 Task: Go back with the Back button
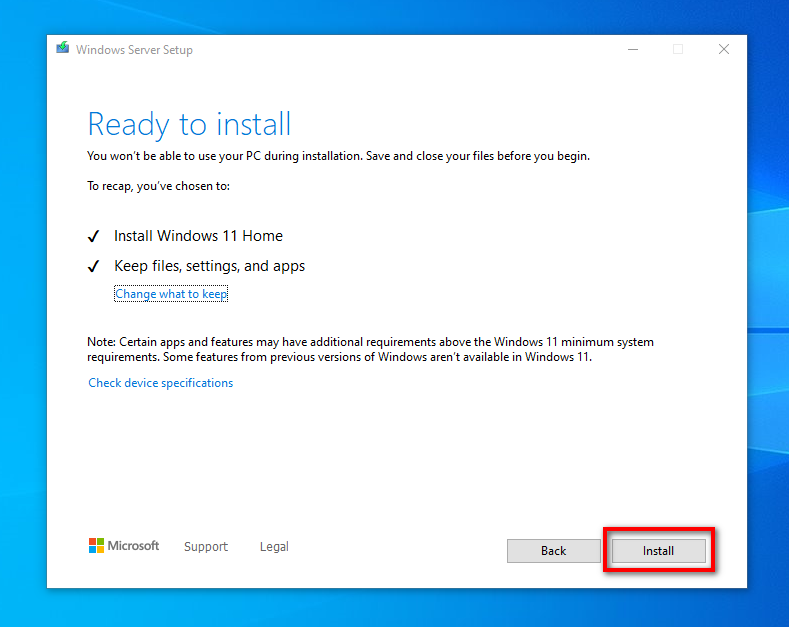554,551
